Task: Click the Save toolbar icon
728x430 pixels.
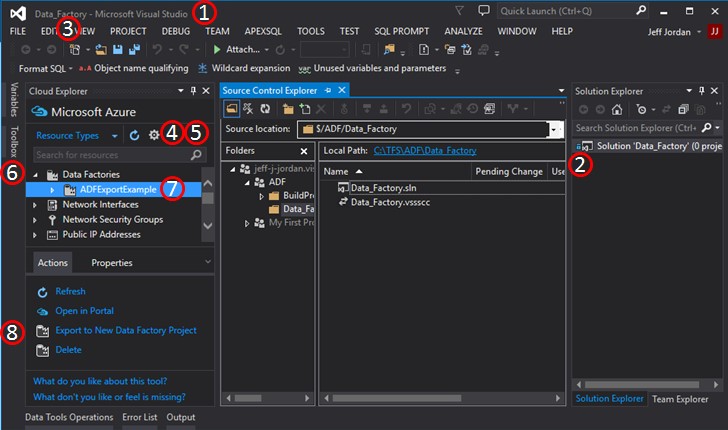Action: click(118, 49)
